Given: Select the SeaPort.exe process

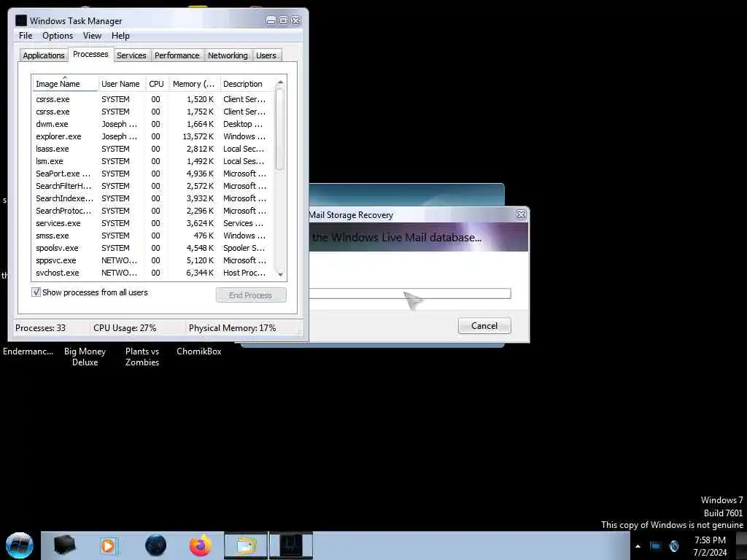Looking at the screenshot, I should pos(153,174).
